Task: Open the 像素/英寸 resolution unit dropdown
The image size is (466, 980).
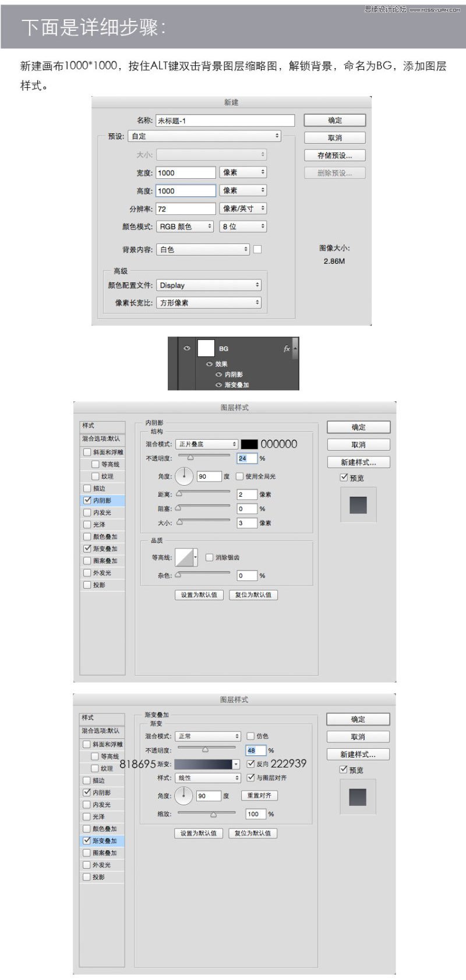Action: [243, 208]
